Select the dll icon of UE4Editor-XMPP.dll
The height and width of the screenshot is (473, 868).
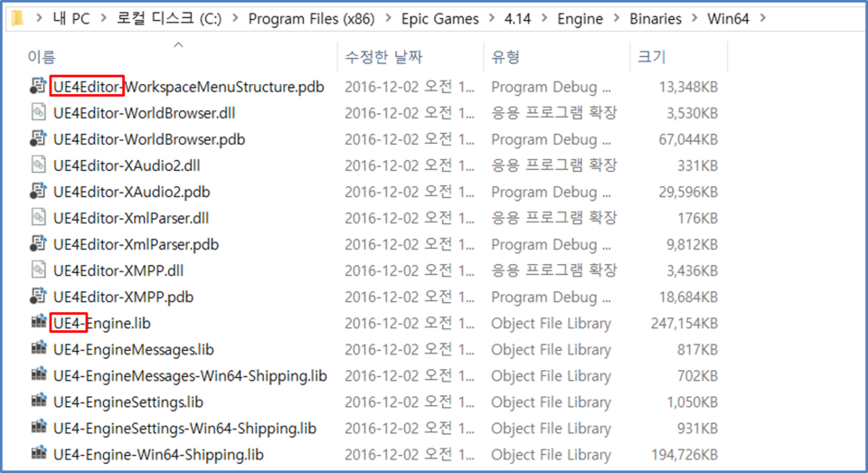coord(38,270)
